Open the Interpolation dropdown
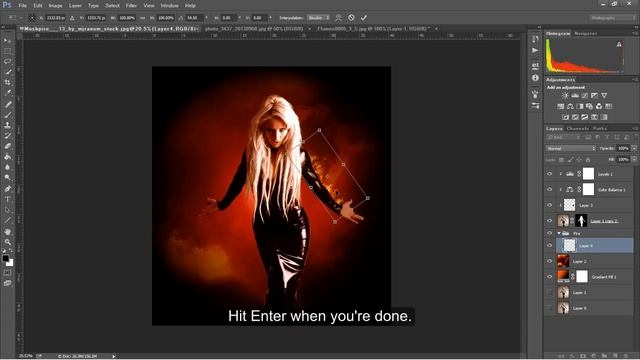Image resolution: width=640 pixels, height=360 pixels. (x=318, y=18)
